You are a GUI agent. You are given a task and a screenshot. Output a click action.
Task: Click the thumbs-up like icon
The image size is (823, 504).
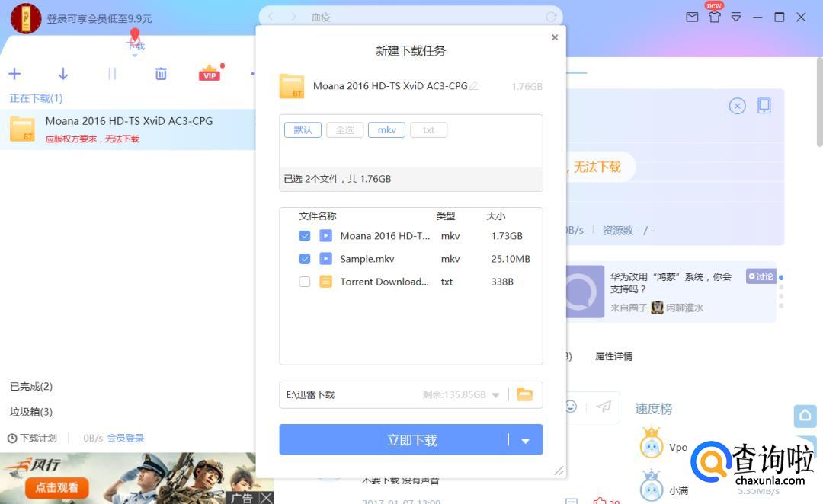[x=600, y=502]
